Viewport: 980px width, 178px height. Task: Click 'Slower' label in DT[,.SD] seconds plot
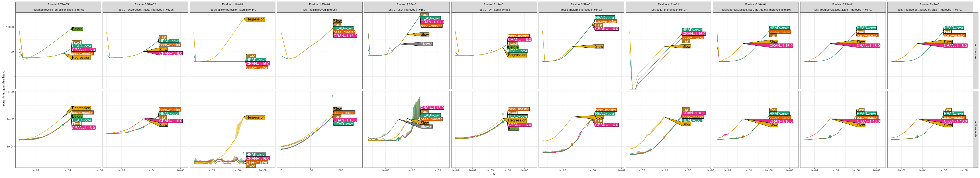[x=426, y=127]
